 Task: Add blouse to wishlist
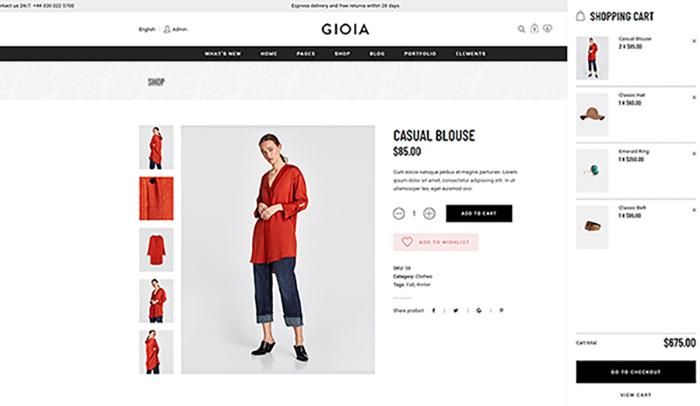pyautogui.click(x=436, y=242)
